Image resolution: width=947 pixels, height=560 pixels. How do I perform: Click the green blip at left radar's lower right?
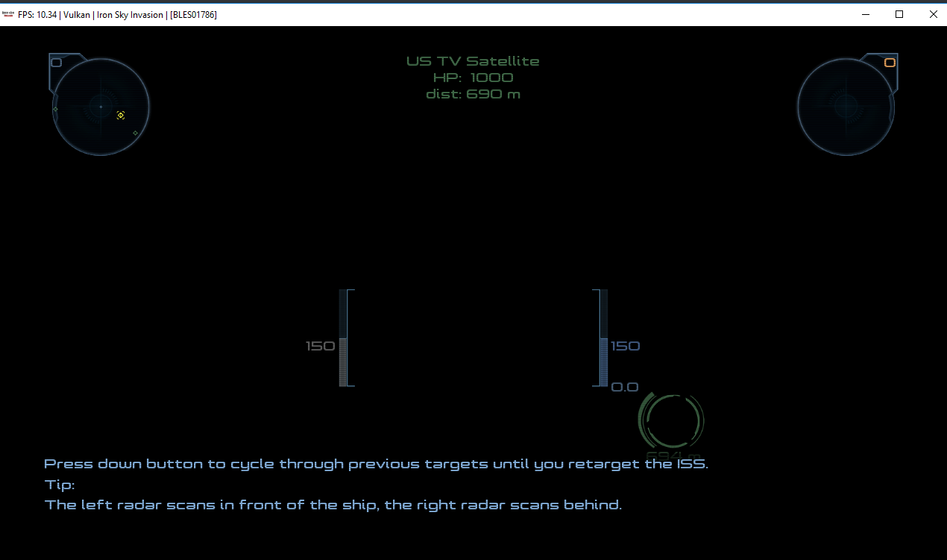pyautogui.click(x=135, y=133)
